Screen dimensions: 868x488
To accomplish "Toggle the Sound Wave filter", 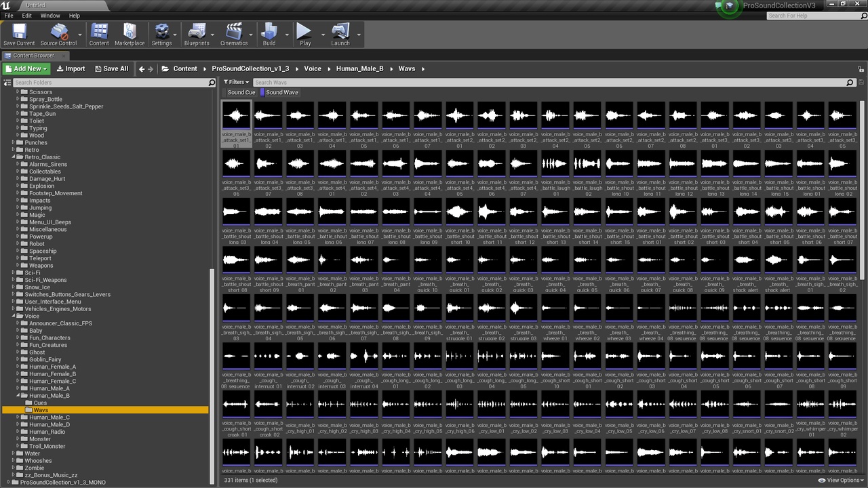I will 280,92.
